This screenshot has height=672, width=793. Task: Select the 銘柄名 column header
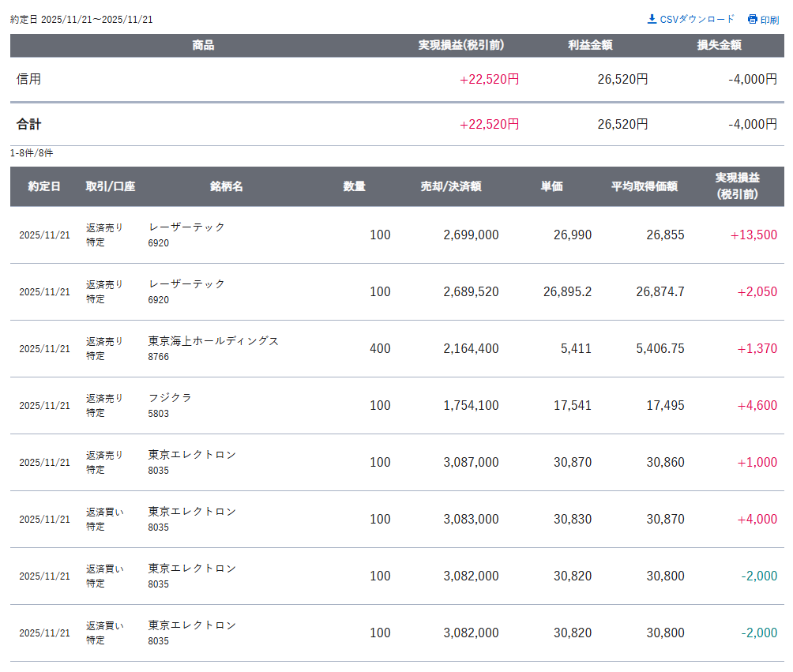(x=227, y=187)
